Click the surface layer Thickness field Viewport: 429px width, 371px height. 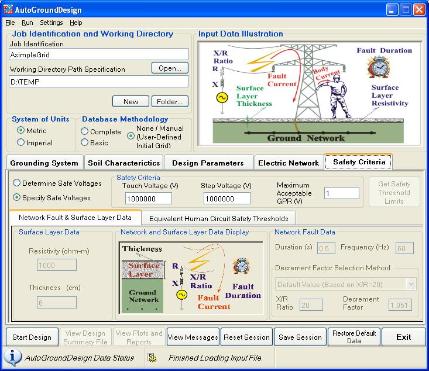57,303
